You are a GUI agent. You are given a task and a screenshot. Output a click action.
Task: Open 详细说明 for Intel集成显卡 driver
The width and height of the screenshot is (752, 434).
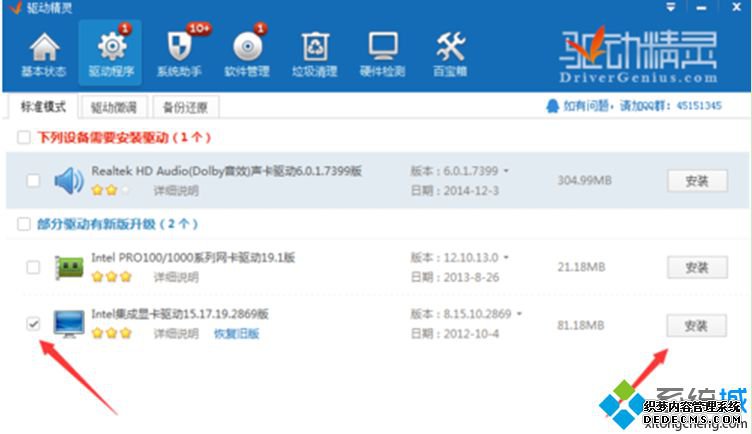[176, 333]
